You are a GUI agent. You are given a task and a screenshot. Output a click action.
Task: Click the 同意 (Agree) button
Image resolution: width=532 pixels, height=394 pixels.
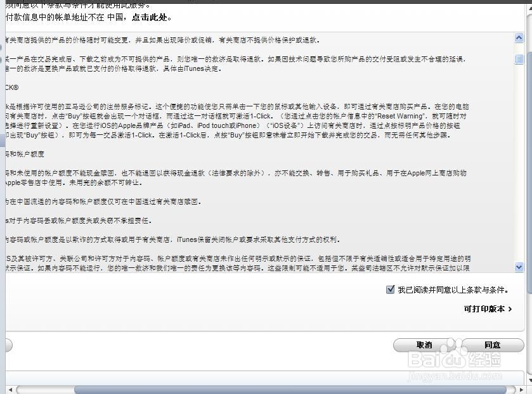pos(491,345)
